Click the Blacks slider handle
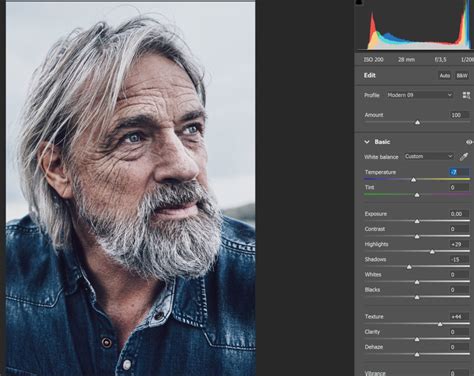 point(417,297)
